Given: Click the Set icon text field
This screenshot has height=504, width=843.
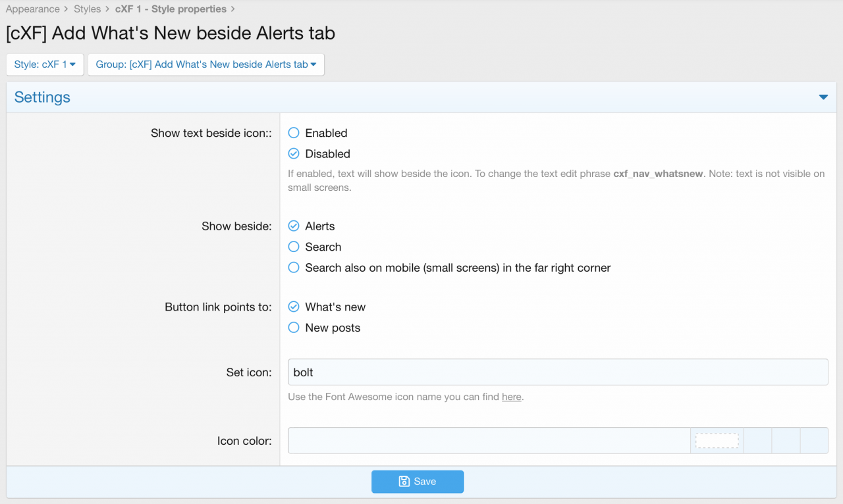Looking at the screenshot, I should pyautogui.click(x=557, y=372).
